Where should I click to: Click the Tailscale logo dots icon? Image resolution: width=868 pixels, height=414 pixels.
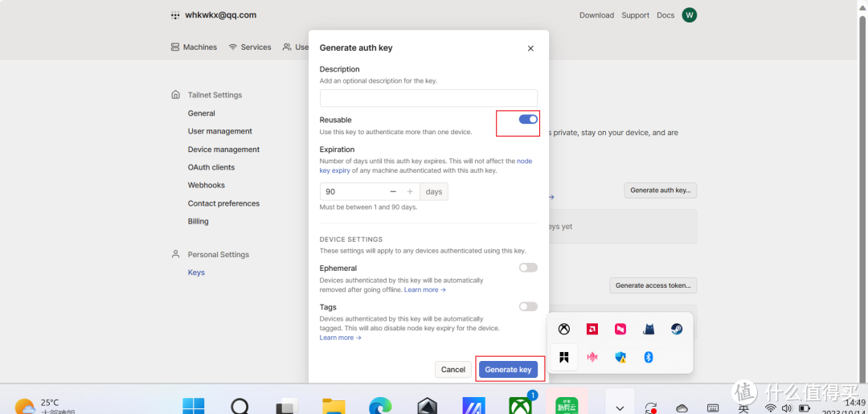pos(175,15)
